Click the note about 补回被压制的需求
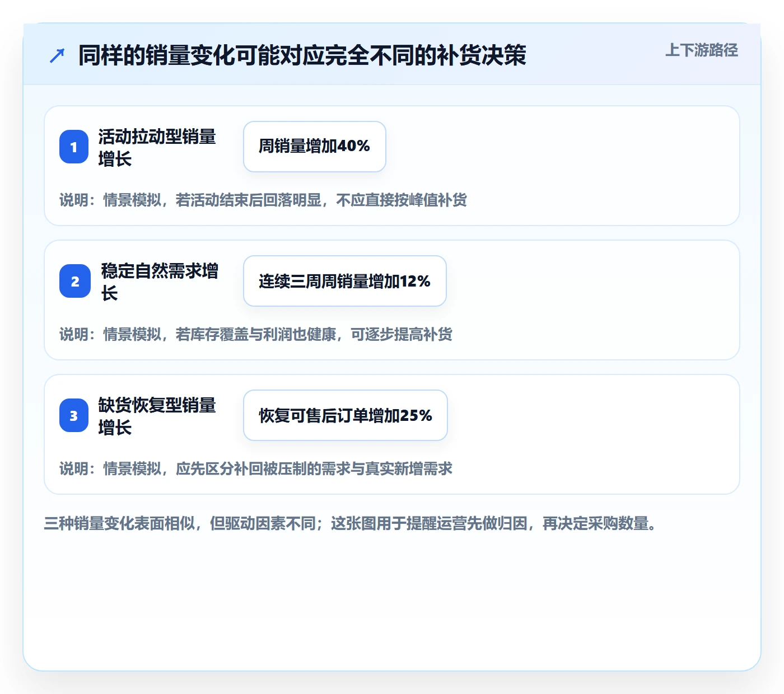 point(256,468)
